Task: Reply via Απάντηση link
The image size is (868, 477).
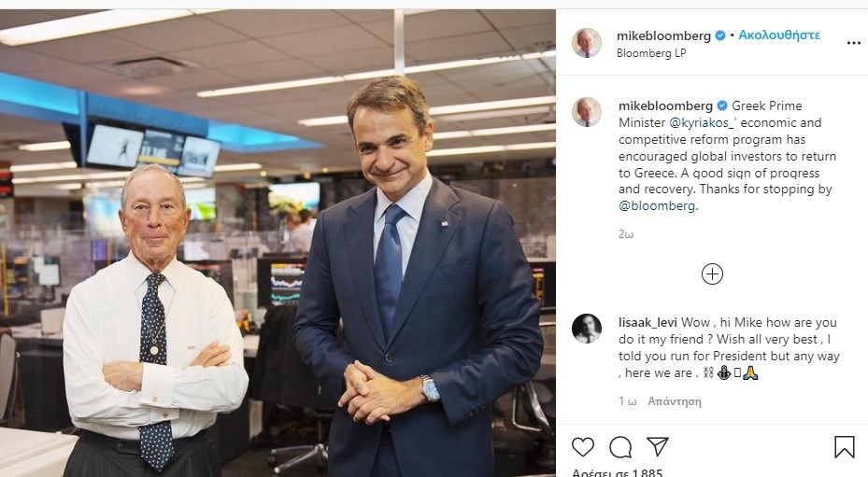Action: coord(675,401)
